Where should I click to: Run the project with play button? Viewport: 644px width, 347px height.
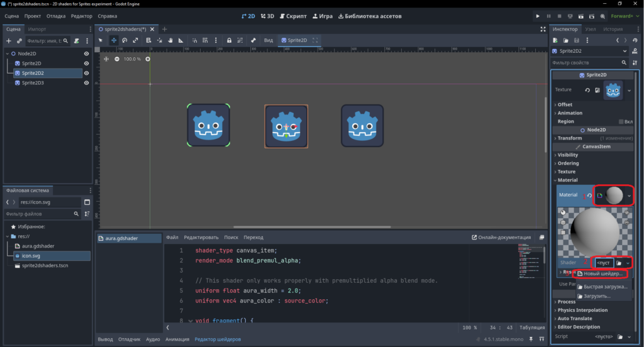(538, 16)
